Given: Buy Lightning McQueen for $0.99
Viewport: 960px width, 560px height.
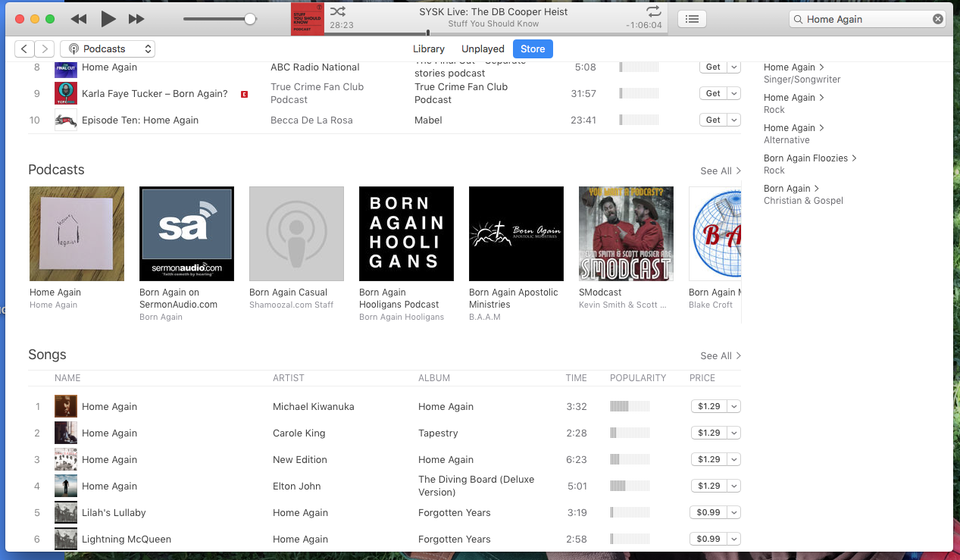Looking at the screenshot, I should click(708, 539).
